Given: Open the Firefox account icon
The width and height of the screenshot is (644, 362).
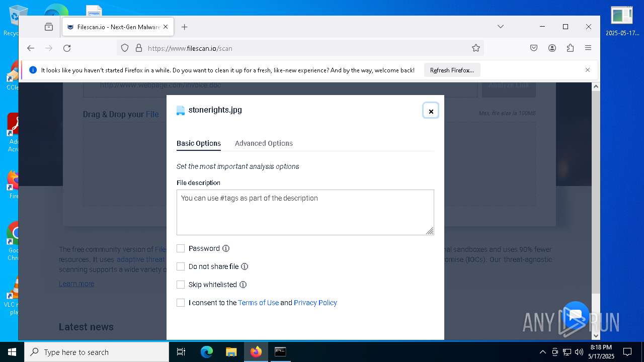Looking at the screenshot, I should pyautogui.click(x=552, y=48).
